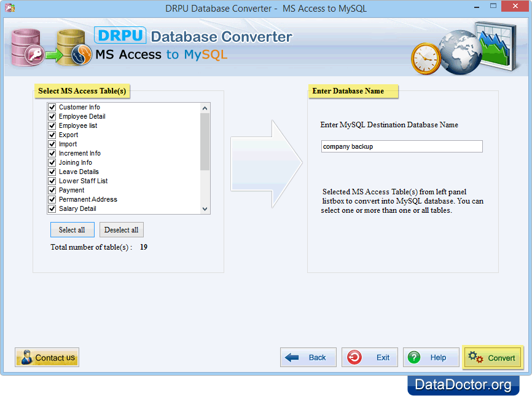Toggle Permanent Address checkbox
Viewport: 532px width, 396px height.
52,199
